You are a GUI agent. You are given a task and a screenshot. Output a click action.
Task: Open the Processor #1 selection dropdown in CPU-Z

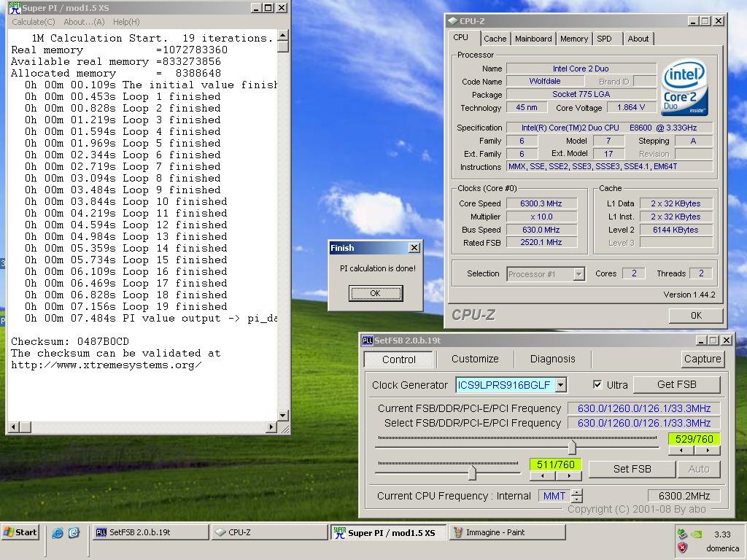coord(578,274)
